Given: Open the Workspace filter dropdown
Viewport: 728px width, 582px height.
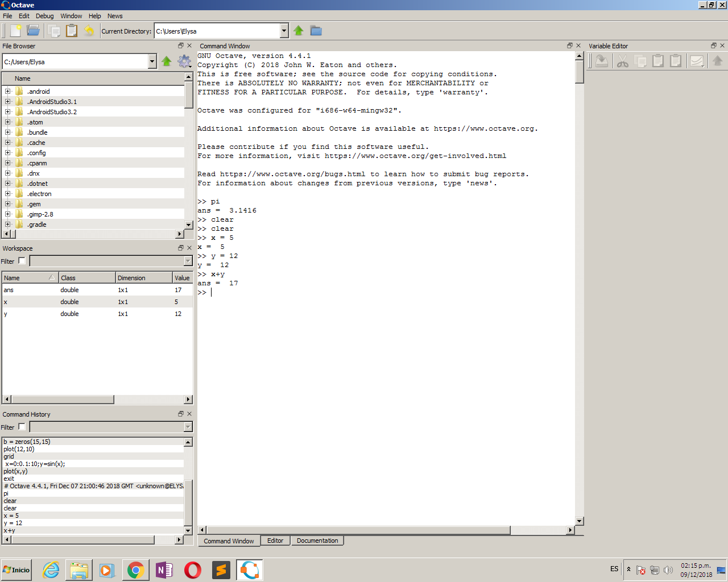Looking at the screenshot, I should (x=188, y=261).
